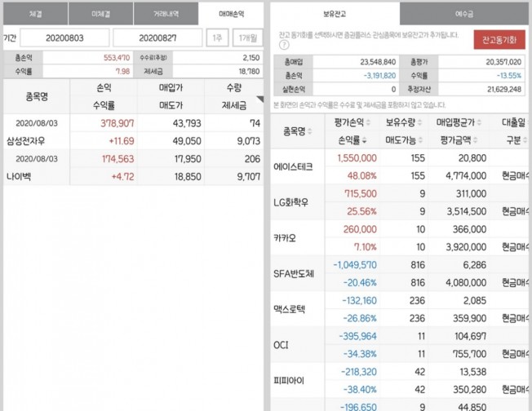Edit the end date field 20200827
This screenshot has width=532, height=411.
(x=157, y=38)
